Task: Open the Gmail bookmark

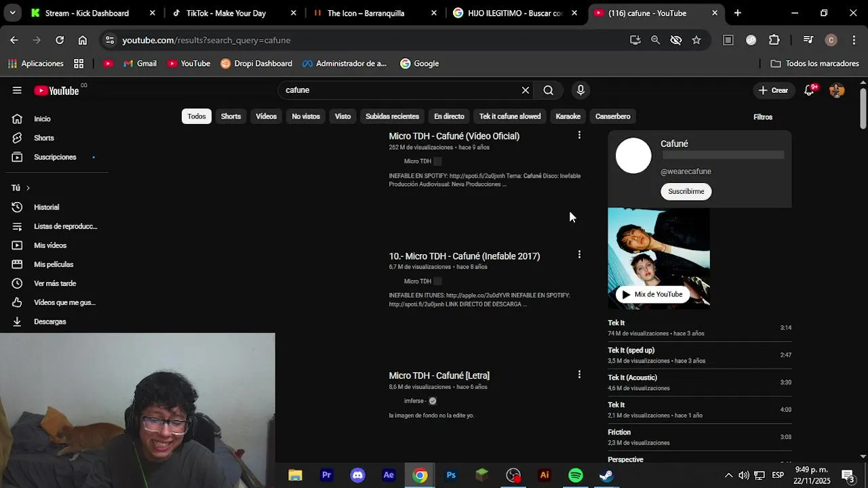Action: point(140,64)
